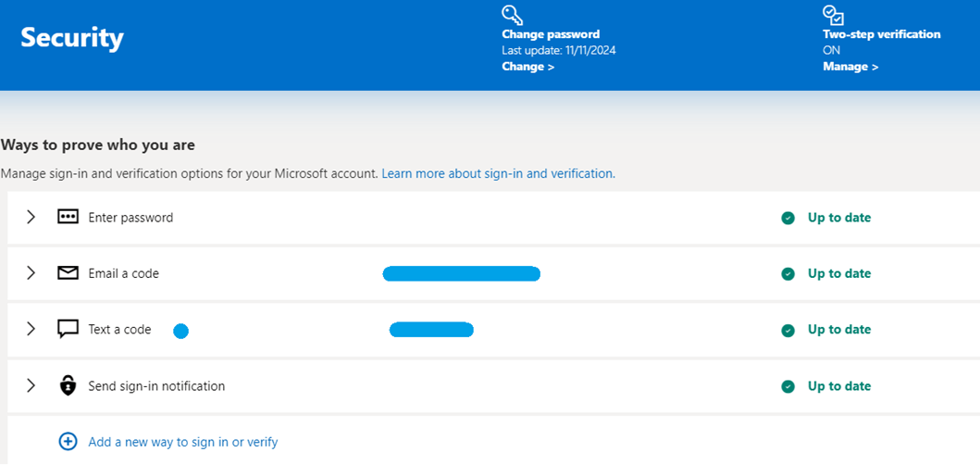Open Learn more about sign-in and verification
Image resolution: width=980 pixels, height=465 pixels.
pos(498,173)
